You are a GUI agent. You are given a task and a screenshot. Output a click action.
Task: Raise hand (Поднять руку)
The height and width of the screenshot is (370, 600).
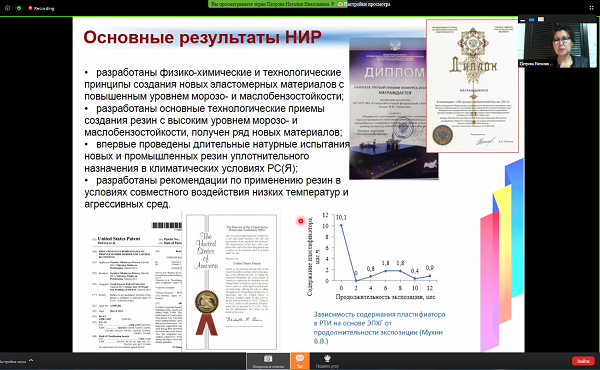point(327,361)
